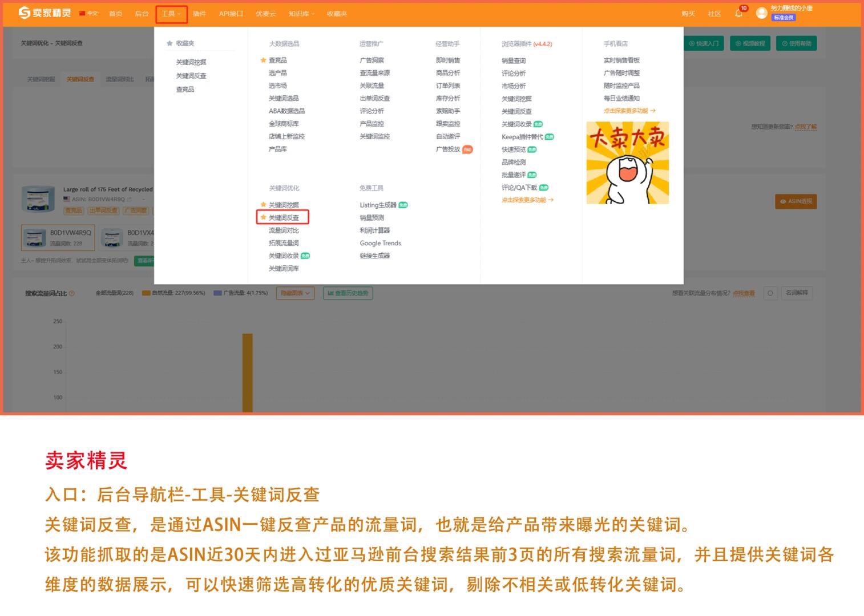Select 利润计算器 under 免费工具
The height and width of the screenshot is (616, 864).
375,230
